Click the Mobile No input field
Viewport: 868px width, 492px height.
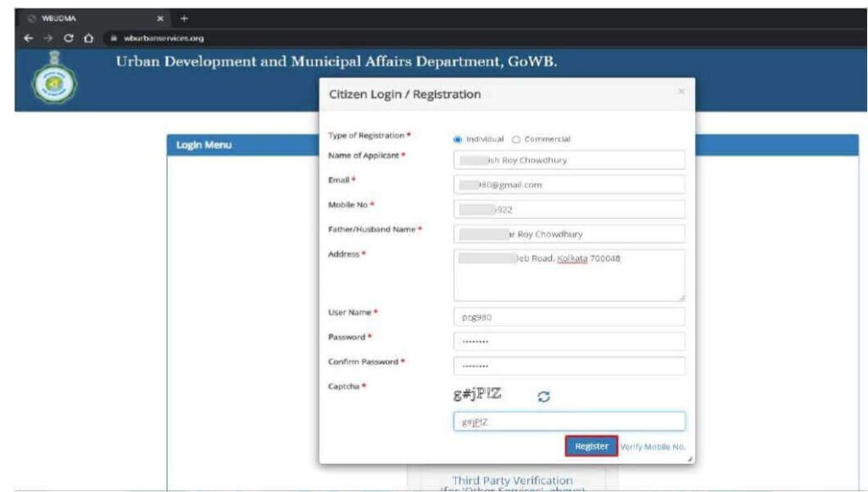[569, 210]
